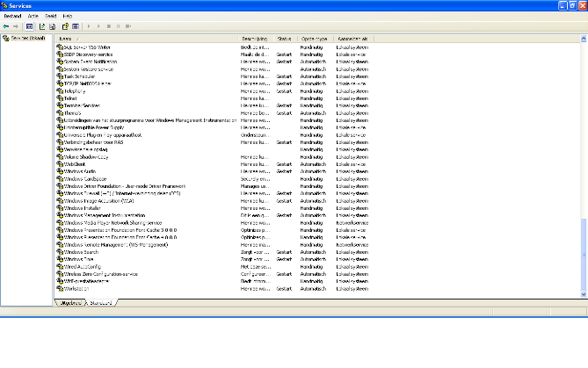Select Windows Media Player Network Sharing service
The image size is (588, 368).
pyautogui.click(x=113, y=222)
